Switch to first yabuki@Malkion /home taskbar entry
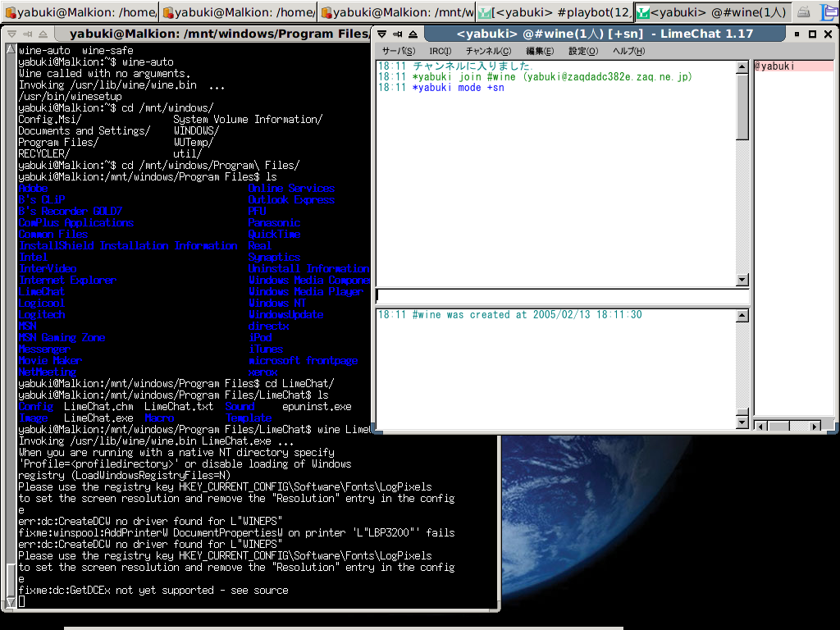This screenshot has width=840, height=630. [80, 11]
